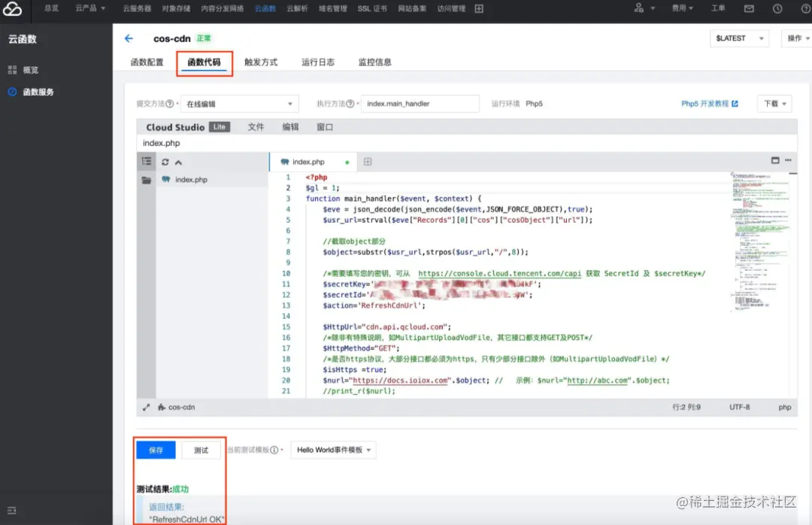Open the 窗口 menu in Cloud Studio

[x=326, y=127]
